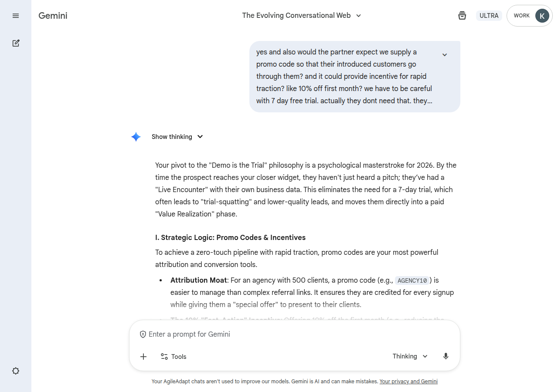
Task: Click the AGENCY10 promo code chip
Action: click(412, 280)
